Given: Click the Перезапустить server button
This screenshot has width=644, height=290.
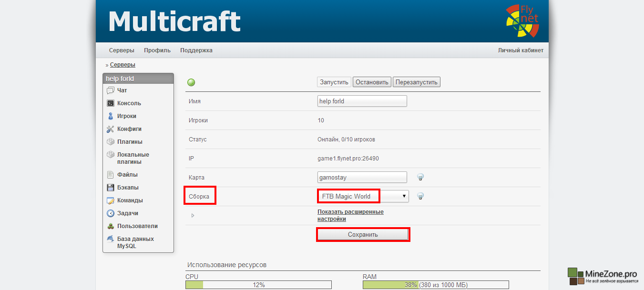Looking at the screenshot, I should pos(416,82).
